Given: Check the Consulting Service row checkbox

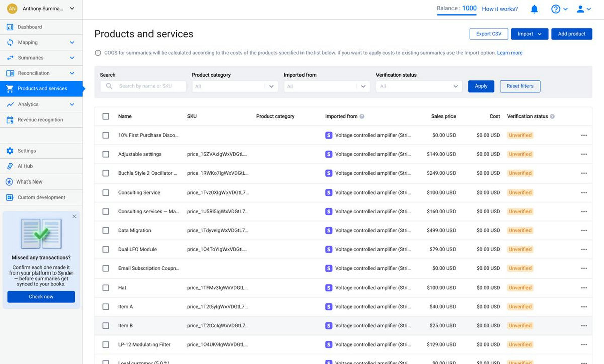Looking at the screenshot, I should click(x=106, y=193).
